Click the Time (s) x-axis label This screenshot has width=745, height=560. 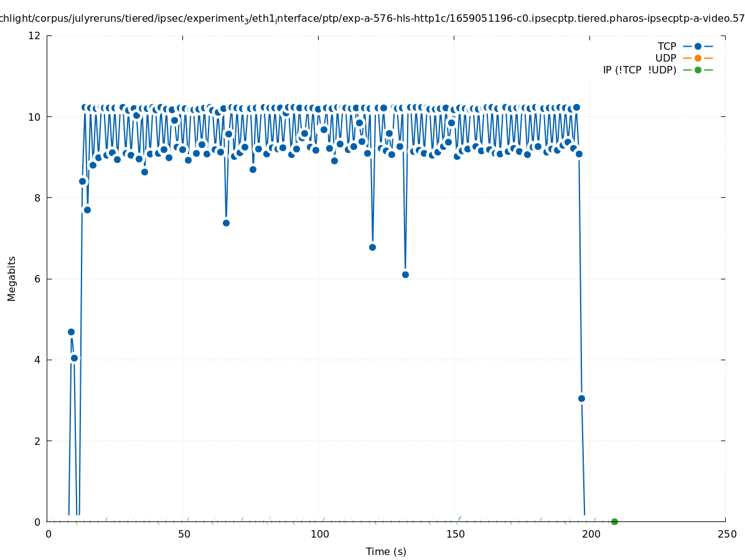click(386, 551)
